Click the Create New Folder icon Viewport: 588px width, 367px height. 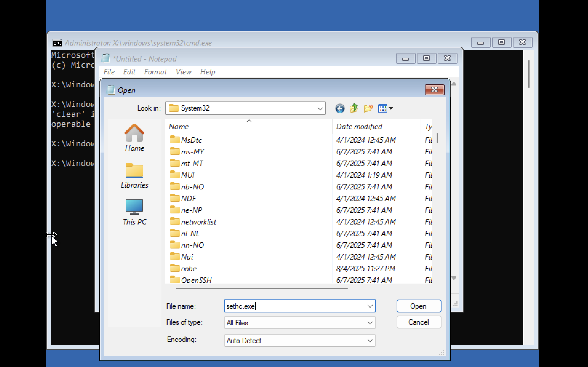coord(368,108)
